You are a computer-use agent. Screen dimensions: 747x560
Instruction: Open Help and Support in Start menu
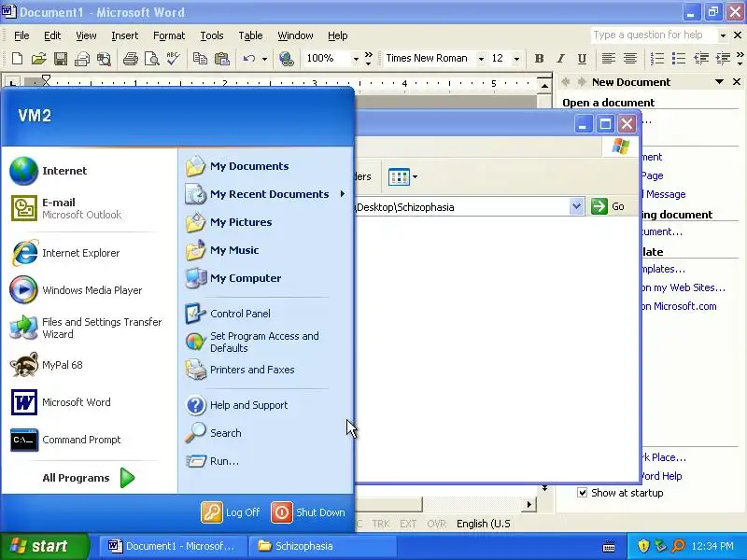pos(266,405)
